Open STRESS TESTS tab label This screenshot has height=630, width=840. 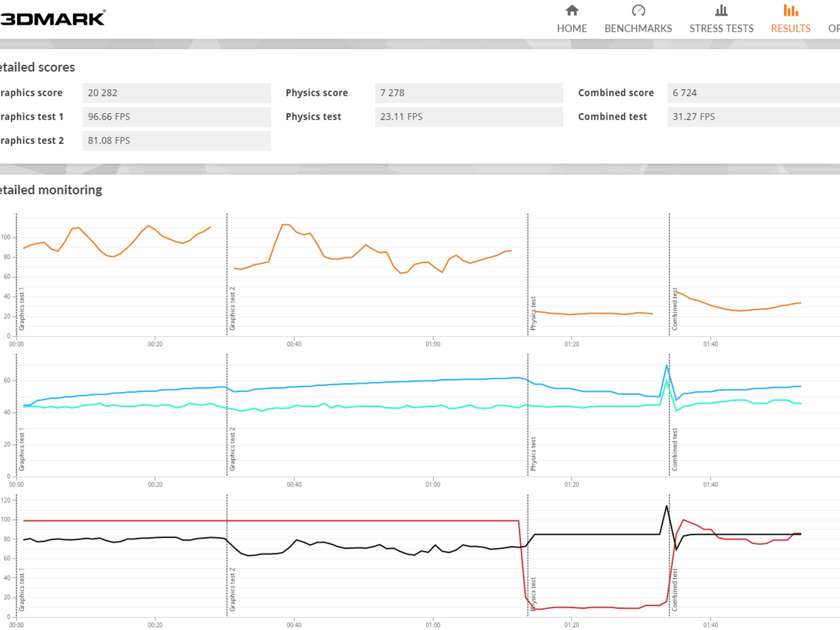[721, 29]
